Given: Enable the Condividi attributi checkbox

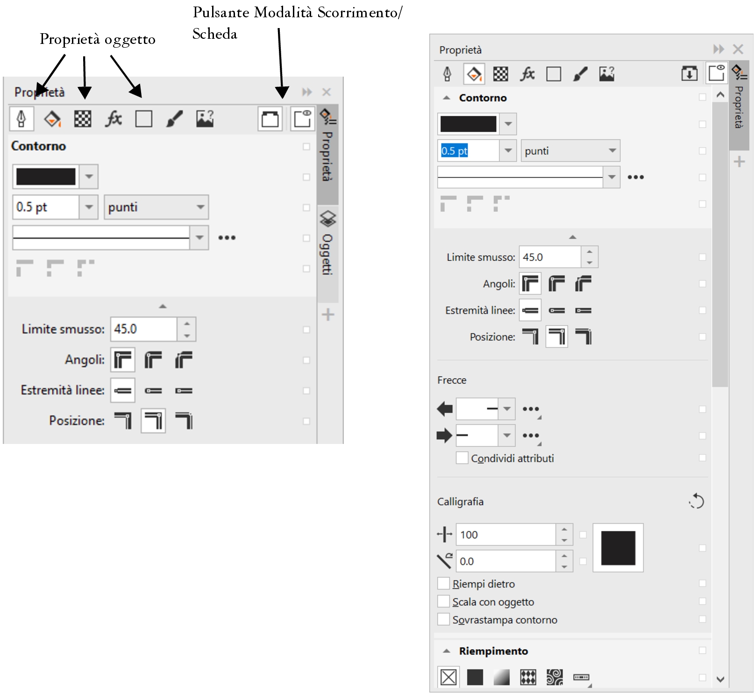Looking at the screenshot, I should (462, 458).
